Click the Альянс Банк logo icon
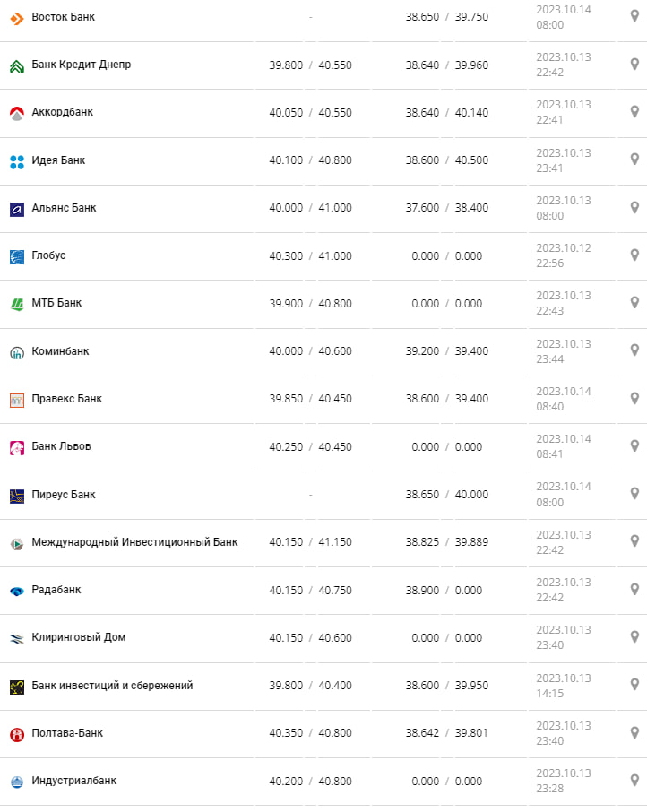Viewport: 647px width, 812px height. [x=16, y=209]
